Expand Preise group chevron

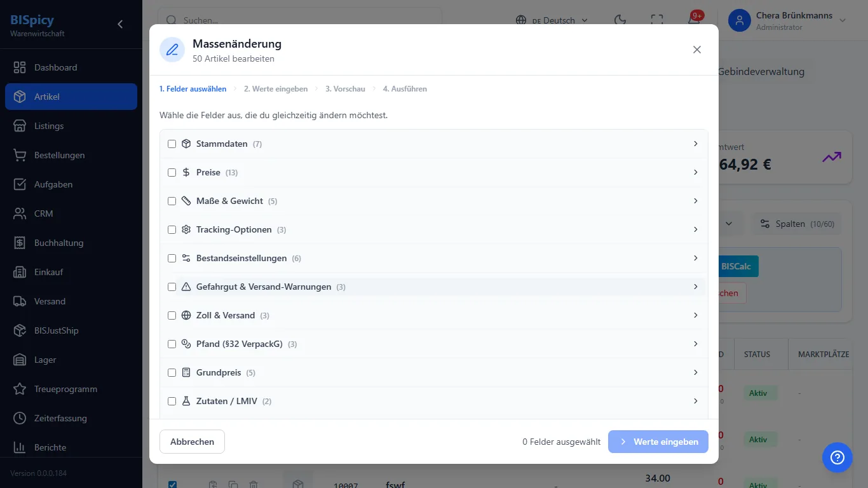click(696, 172)
